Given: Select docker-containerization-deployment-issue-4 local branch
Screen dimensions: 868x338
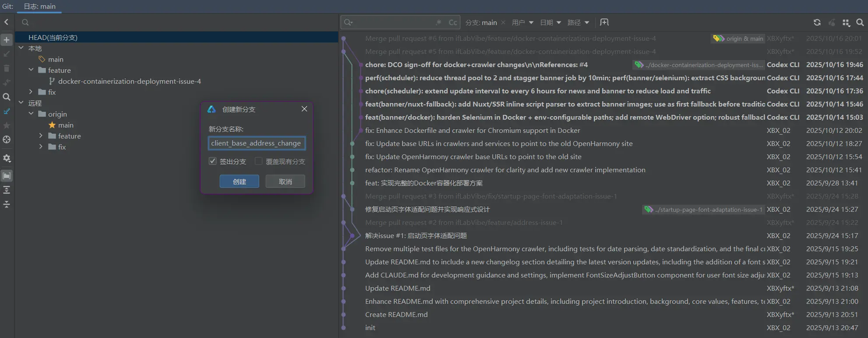Looking at the screenshot, I should click(129, 81).
